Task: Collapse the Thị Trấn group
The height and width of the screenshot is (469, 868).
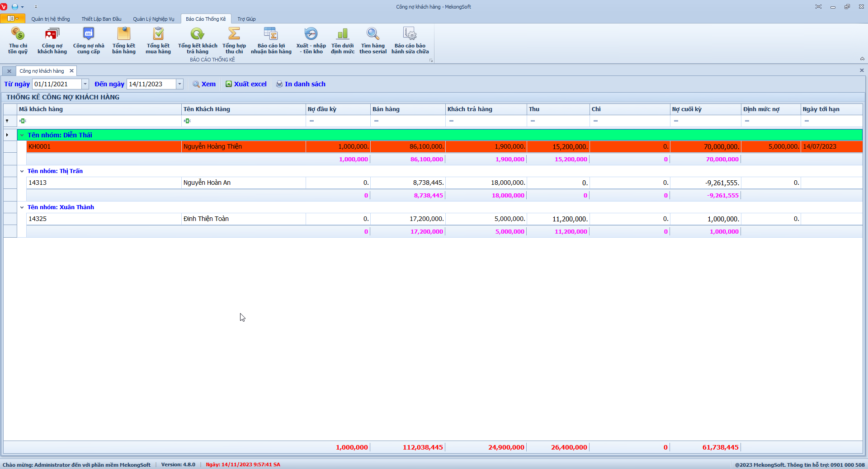Action: coord(22,171)
